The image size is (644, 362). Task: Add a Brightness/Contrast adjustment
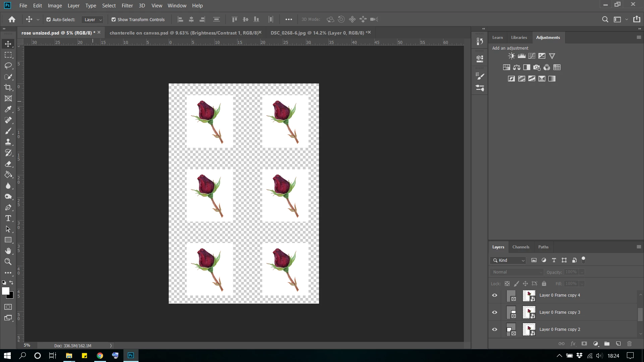511,56
